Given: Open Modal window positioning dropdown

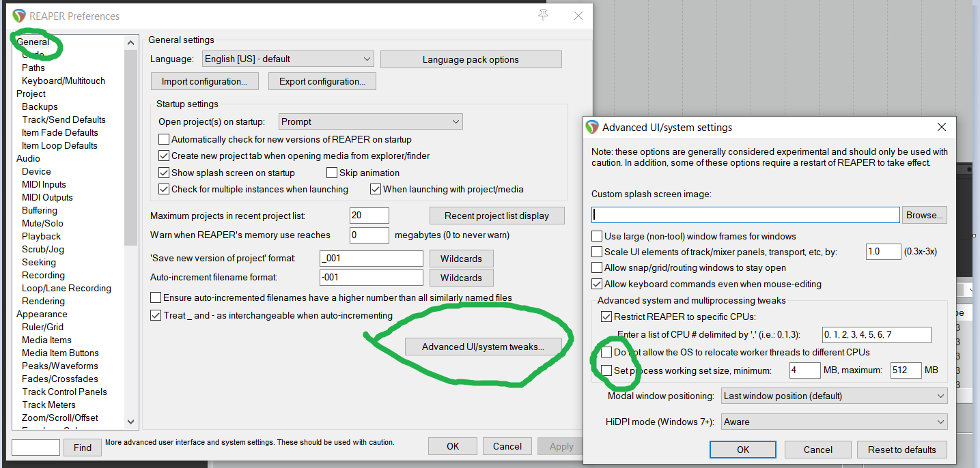Looking at the screenshot, I should coord(834,396).
